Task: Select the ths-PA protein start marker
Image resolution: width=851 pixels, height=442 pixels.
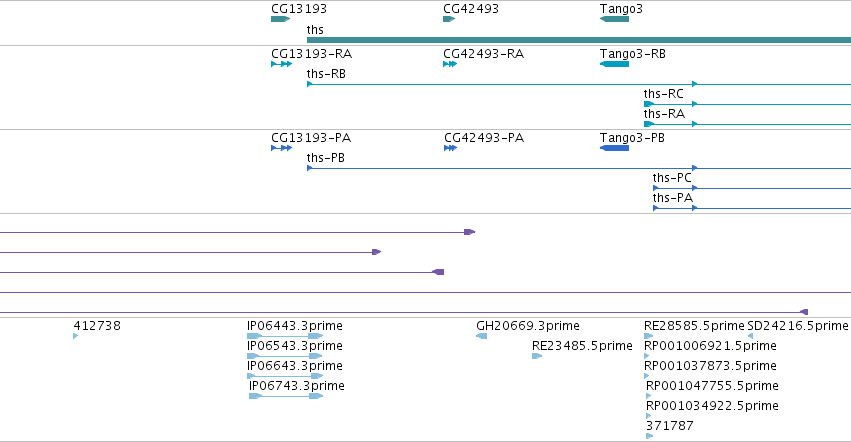Action: click(656, 209)
